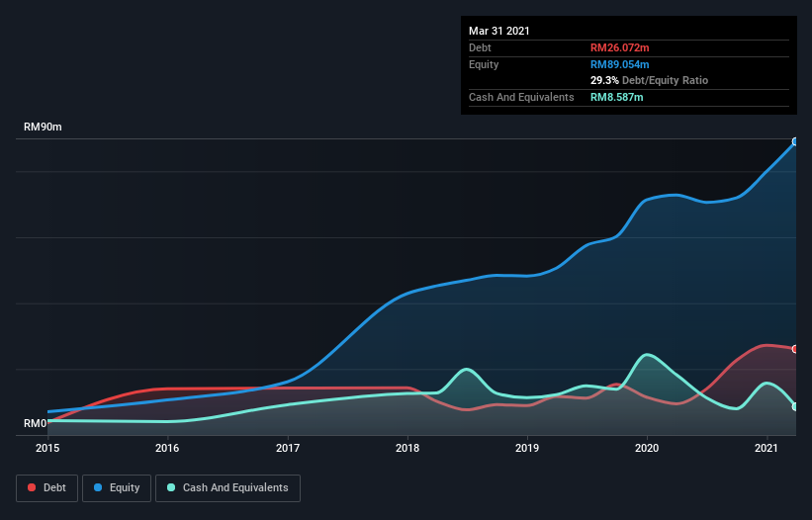Screen dimensions: 812x520
Task: Click the RM0 y-axis label
Action: coord(36,423)
